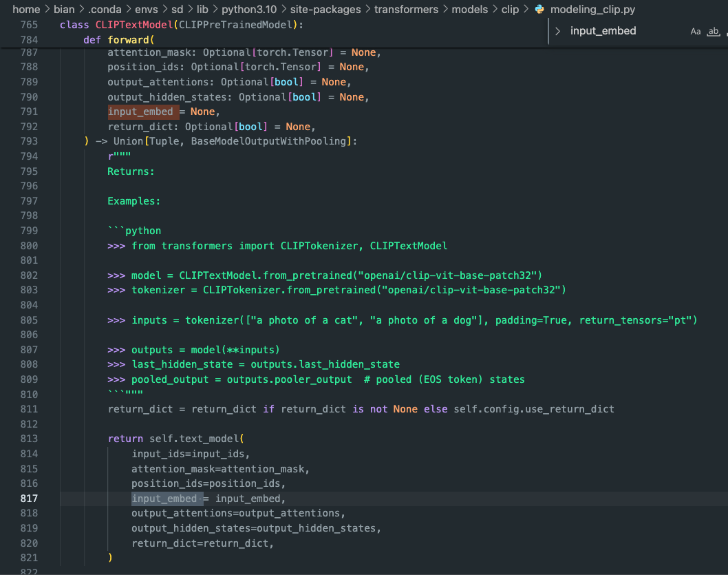Click attention_mask=attention_mask argument on line 815

(x=220, y=469)
